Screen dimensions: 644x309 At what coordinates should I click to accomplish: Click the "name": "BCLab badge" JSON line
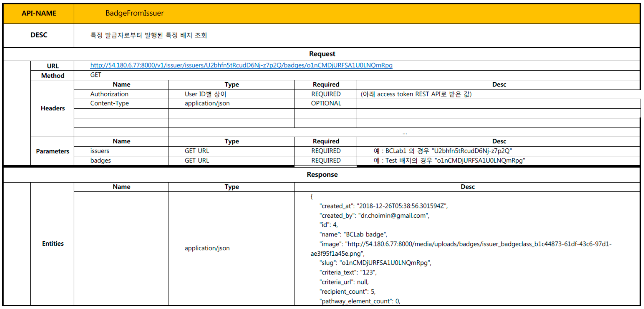pos(353,234)
